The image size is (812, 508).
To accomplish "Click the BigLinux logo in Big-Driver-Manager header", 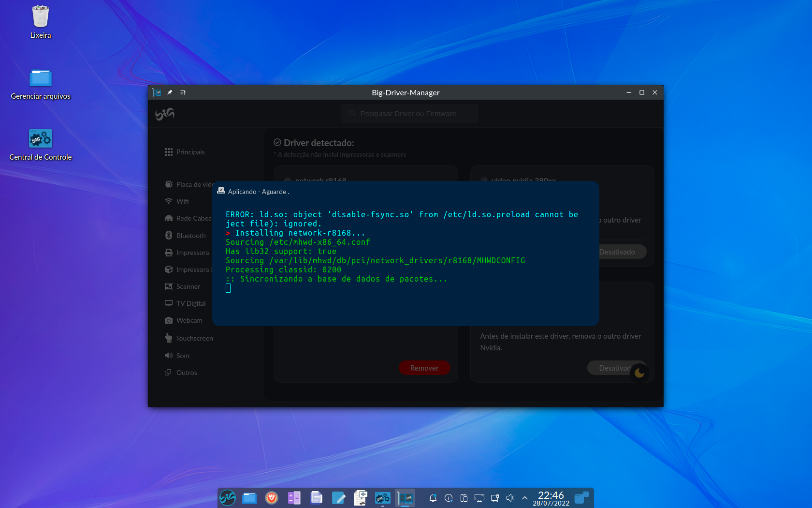I will pos(165,114).
